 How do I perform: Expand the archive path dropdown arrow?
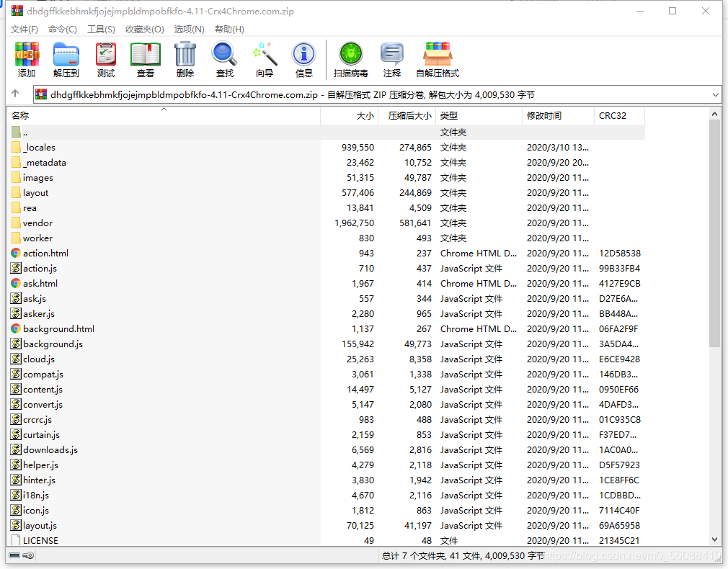tap(716, 94)
